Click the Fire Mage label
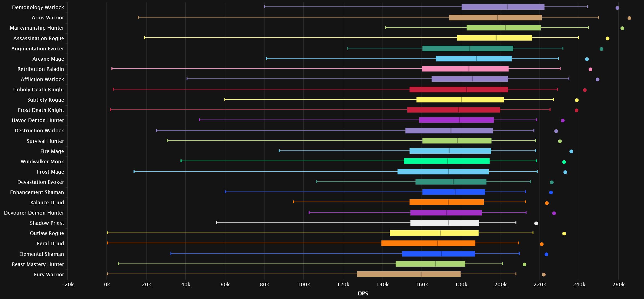 (x=52, y=151)
